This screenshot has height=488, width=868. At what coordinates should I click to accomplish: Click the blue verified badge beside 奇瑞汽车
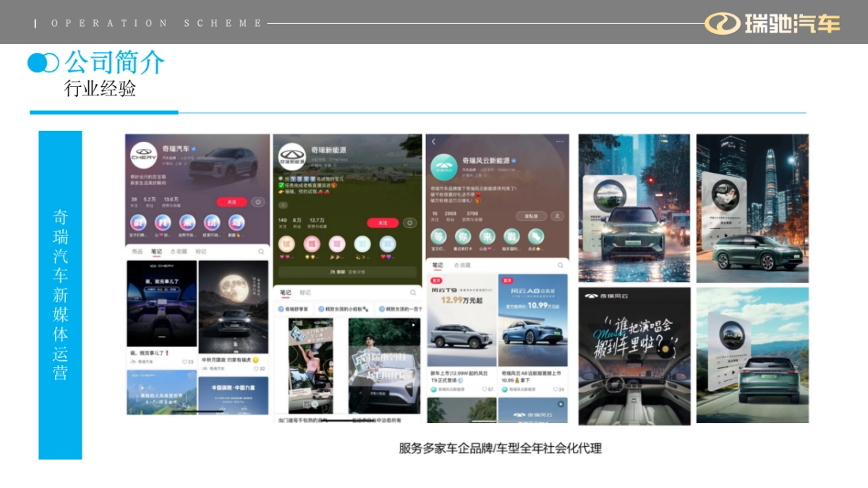[194, 147]
